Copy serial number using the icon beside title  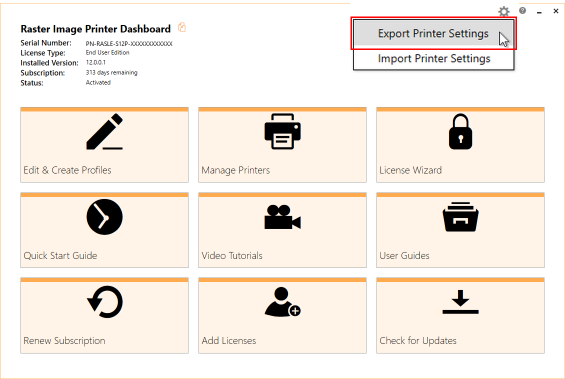pos(182,27)
